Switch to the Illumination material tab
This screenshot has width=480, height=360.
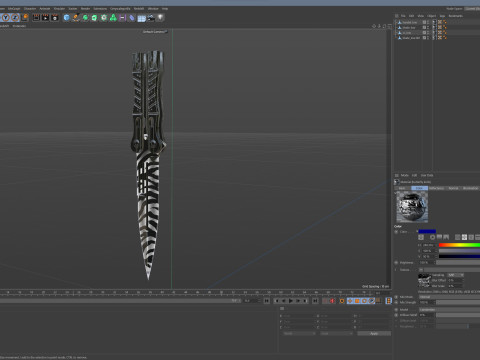click(471, 188)
